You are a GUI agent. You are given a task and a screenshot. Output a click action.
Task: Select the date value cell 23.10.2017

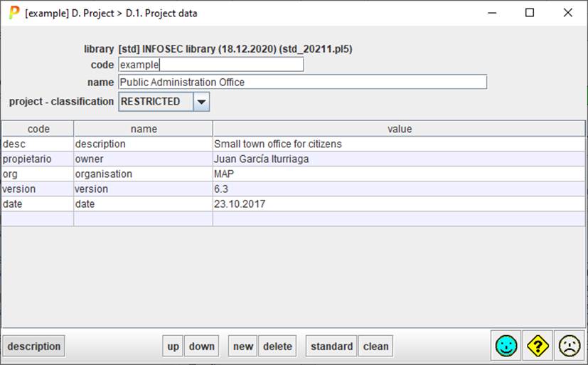tap(398, 204)
